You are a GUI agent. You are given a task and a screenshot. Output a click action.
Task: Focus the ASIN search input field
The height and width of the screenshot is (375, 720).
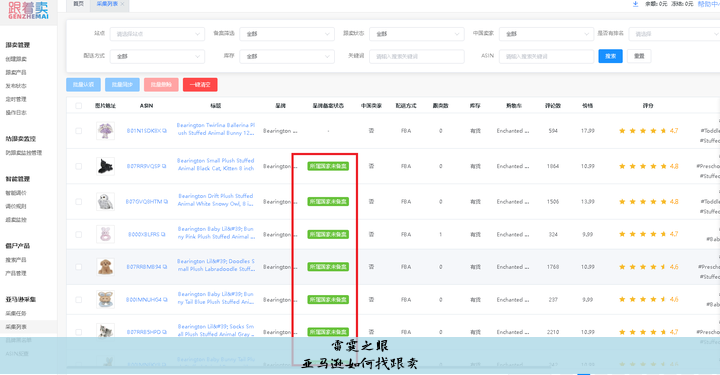pos(546,56)
